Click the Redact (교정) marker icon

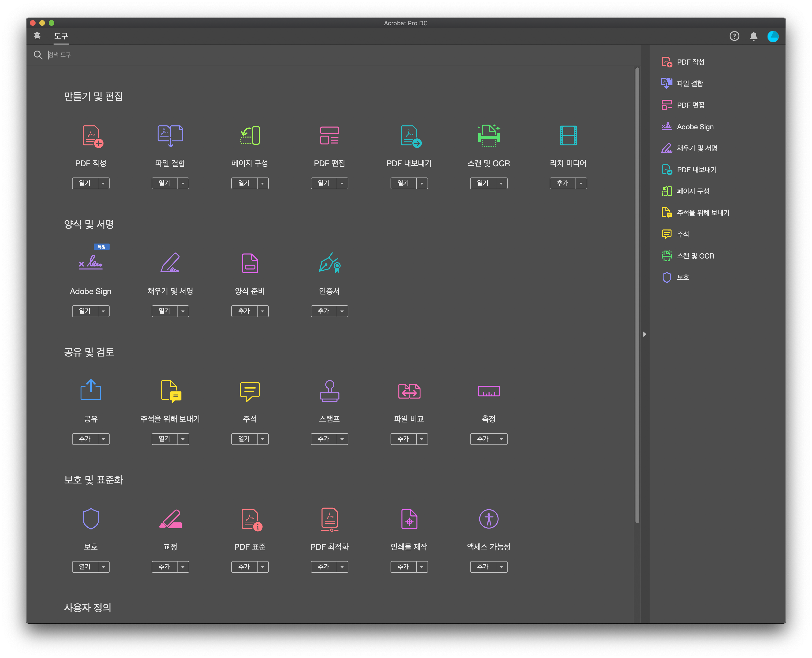pos(170,519)
